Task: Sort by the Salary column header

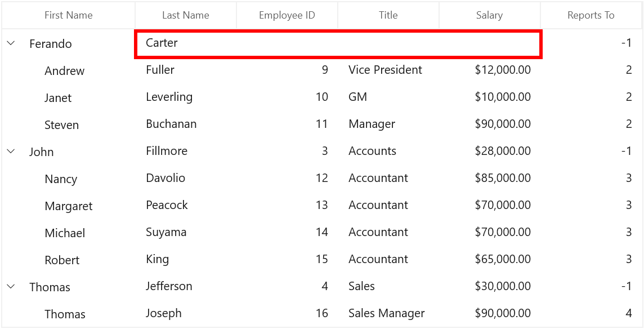Action: point(490,15)
